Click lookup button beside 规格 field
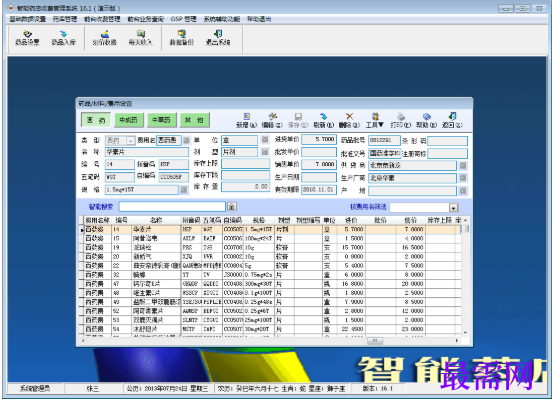 pos(184,190)
